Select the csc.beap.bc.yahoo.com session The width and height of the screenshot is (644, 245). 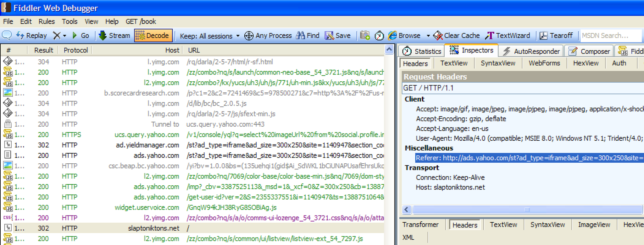192,166
